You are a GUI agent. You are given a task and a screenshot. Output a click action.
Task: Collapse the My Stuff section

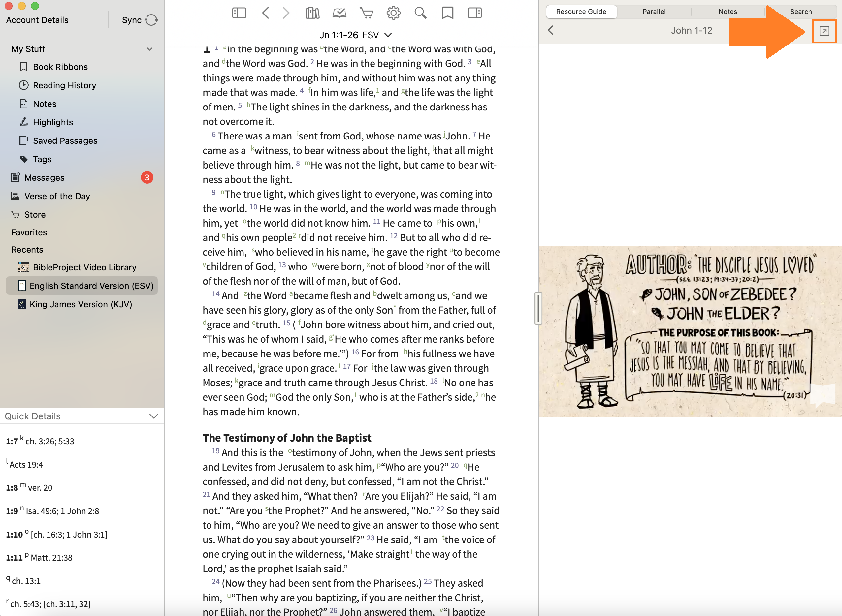click(x=149, y=49)
